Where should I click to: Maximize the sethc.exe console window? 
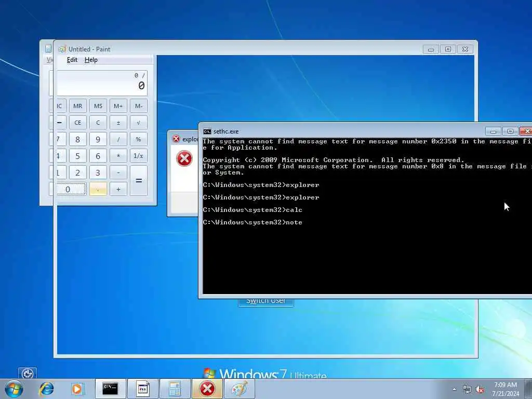point(510,131)
